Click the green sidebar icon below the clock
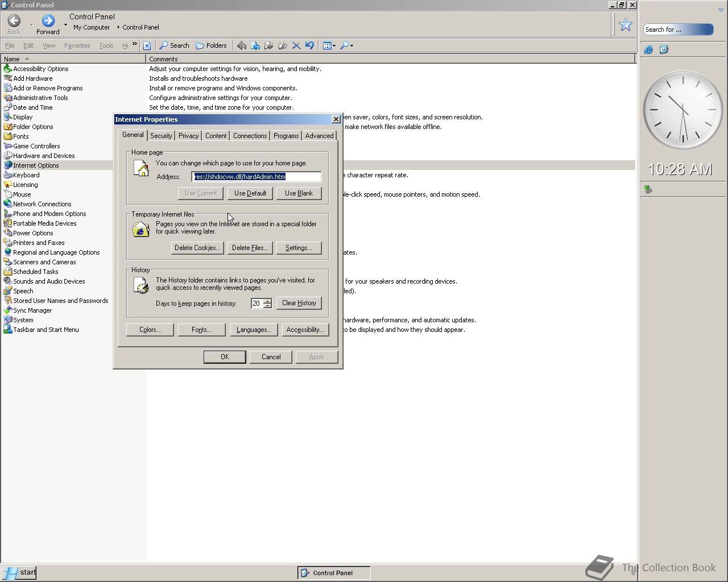Screen dimensions: 728x582 [648, 189]
